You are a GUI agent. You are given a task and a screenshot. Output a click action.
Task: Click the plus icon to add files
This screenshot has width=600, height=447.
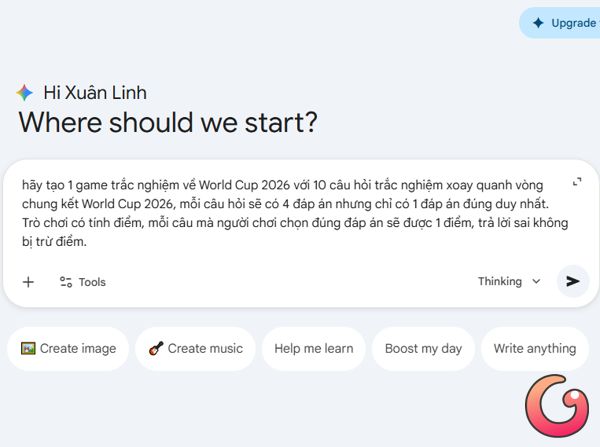pos(28,282)
